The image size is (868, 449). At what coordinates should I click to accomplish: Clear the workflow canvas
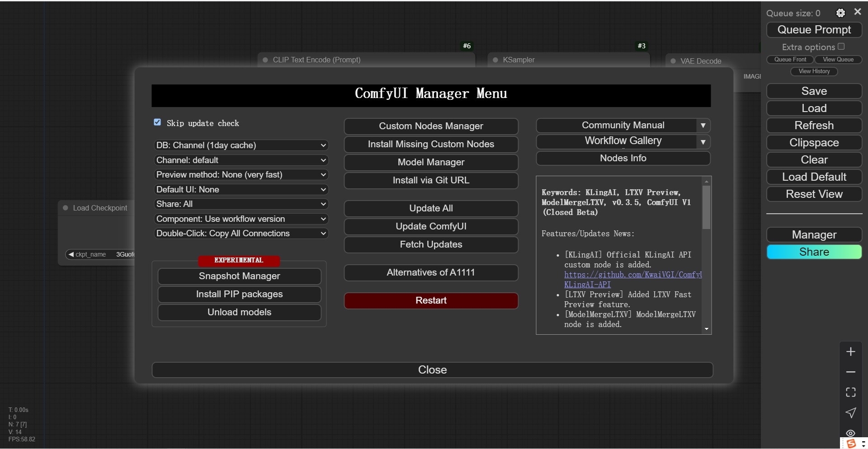(814, 160)
